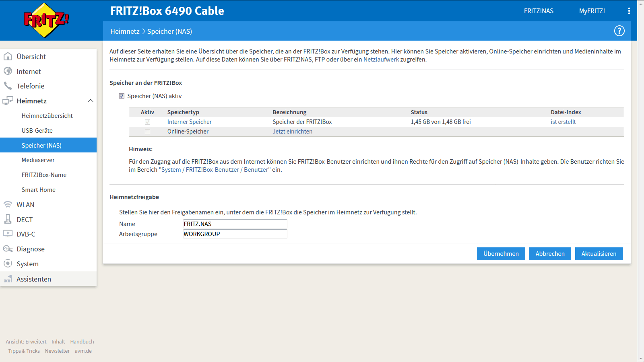Toggle the Online-Speicher active checkbox

pos(147,132)
